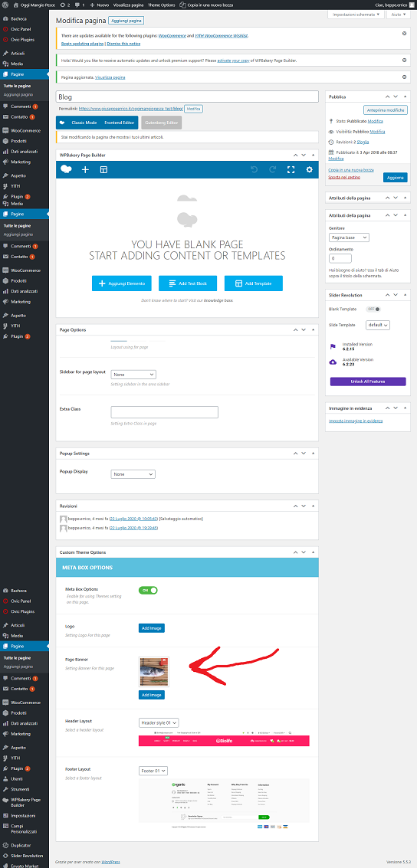Click the add element plus icon in WPBakery toolbar
The width and height of the screenshot is (417, 868).
point(85,169)
